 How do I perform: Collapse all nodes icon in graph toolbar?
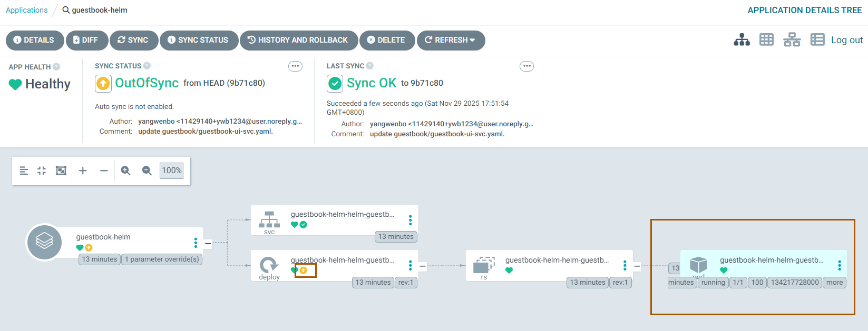[x=42, y=170]
